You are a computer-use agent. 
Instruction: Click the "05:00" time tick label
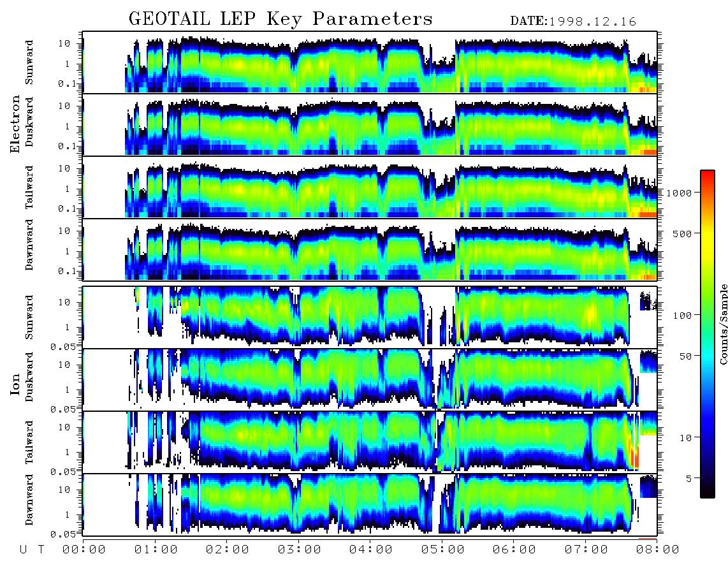point(443,550)
